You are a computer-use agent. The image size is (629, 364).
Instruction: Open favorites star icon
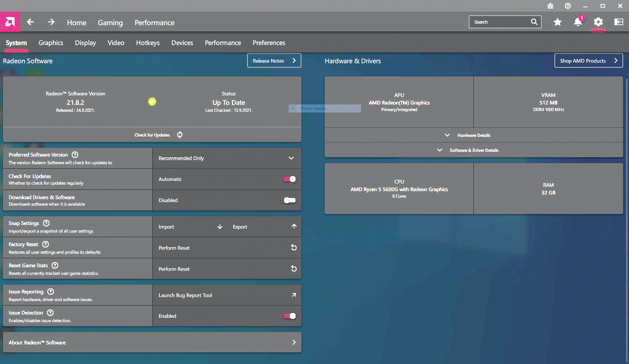coord(557,22)
